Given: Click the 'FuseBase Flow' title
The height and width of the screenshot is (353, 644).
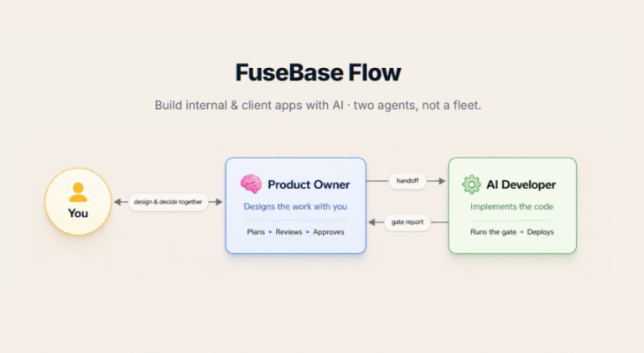Looking at the screenshot, I should point(318,73).
